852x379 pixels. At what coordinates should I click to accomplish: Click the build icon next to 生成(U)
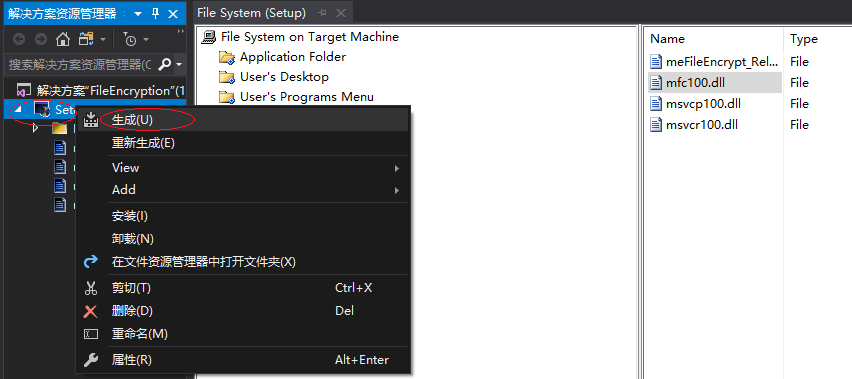point(91,121)
